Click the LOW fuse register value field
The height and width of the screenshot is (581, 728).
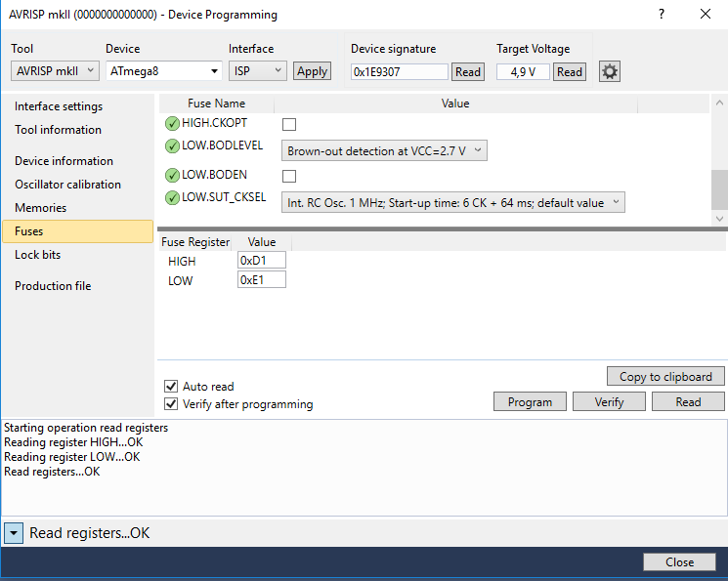coord(262,280)
